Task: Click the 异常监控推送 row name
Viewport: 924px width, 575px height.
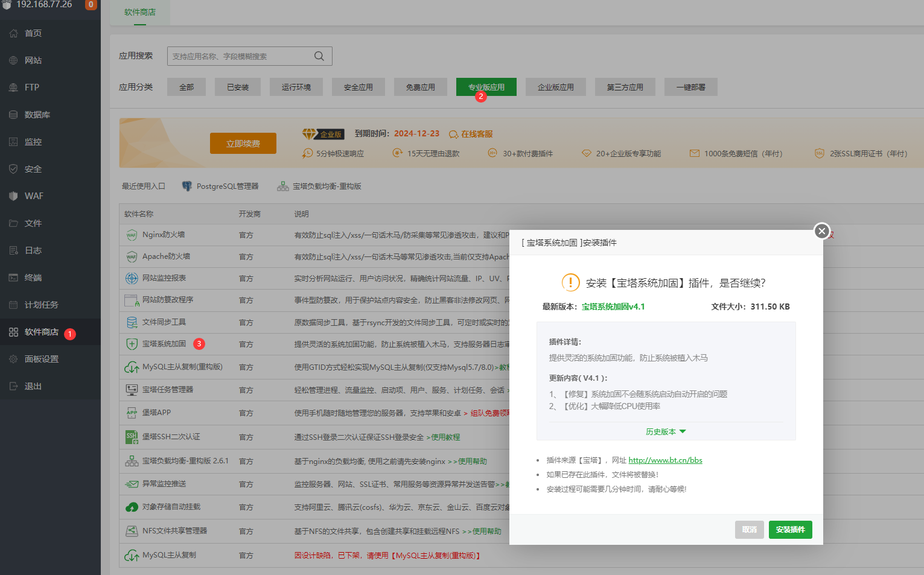Action: (x=164, y=484)
